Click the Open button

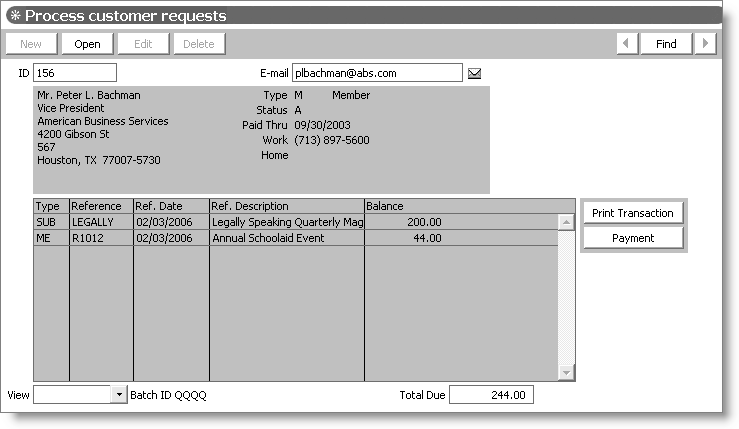[x=87, y=44]
